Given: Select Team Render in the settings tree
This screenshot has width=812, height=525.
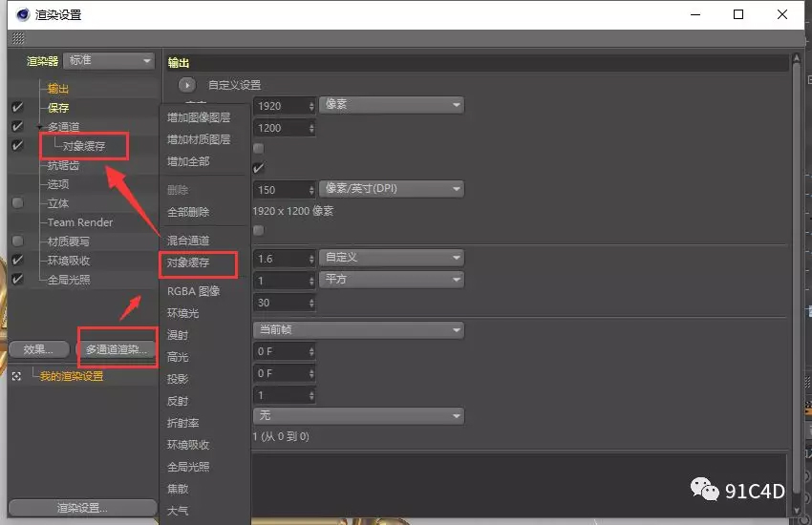Looking at the screenshot, I should (x=79, y=222).
